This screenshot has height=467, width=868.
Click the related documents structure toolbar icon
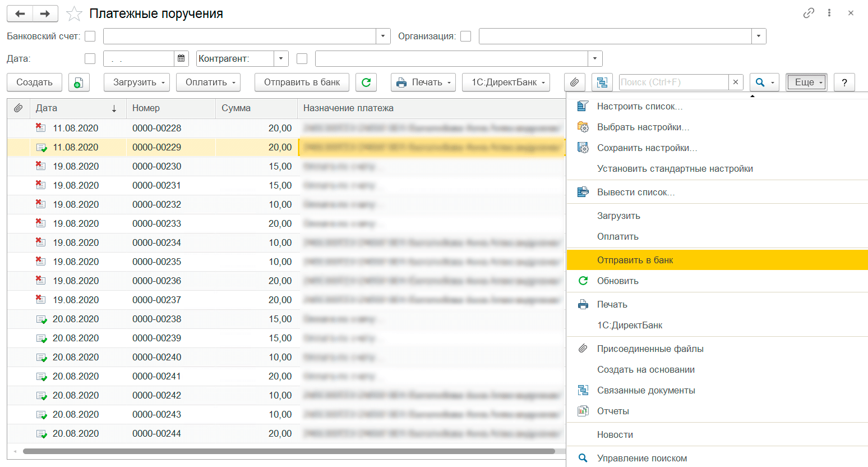tap(602, 83)
